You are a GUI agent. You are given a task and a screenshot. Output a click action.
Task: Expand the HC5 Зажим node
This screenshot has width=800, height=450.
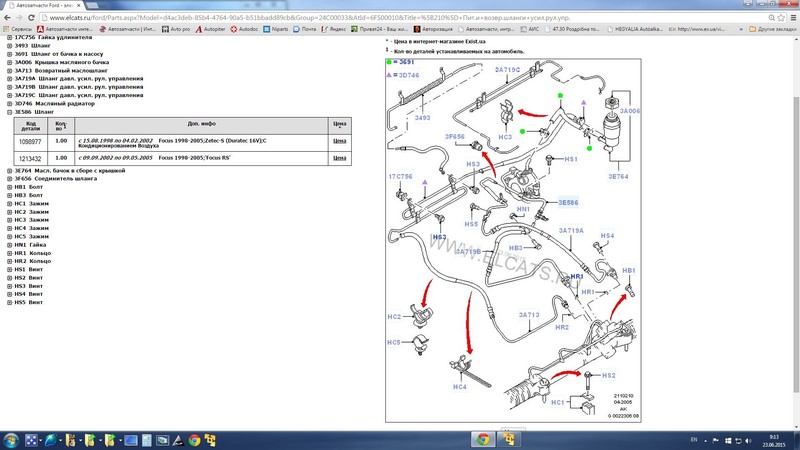(x=10, y=237)
